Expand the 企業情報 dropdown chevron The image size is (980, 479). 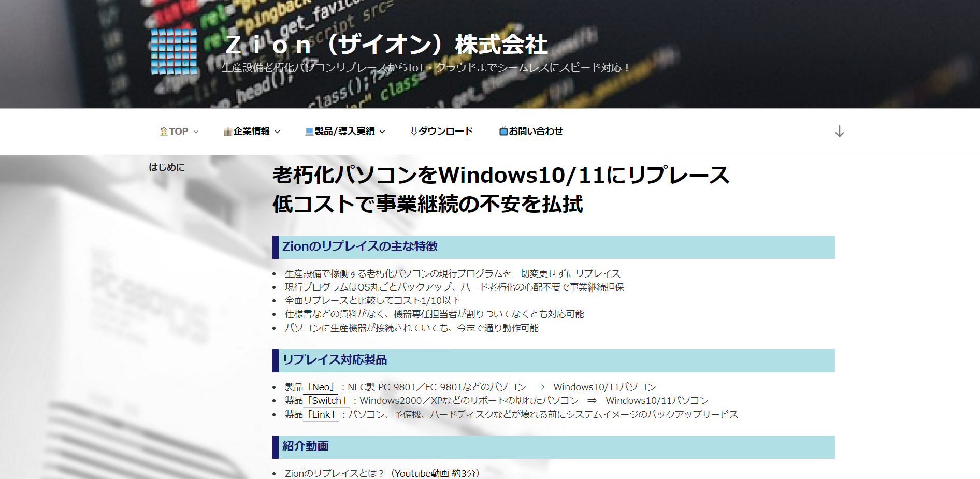click(277, 132)
